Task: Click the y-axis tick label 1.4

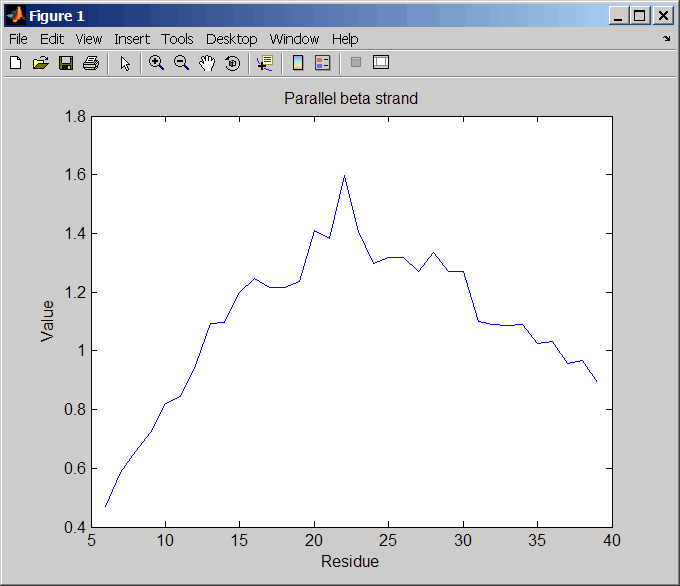Action: click(75, 234)
